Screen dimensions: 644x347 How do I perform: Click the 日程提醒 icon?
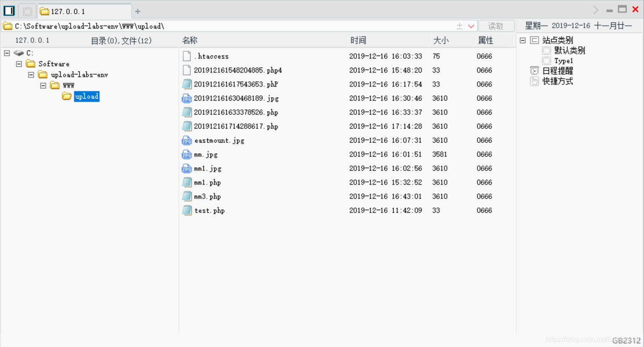click(534, 71)
